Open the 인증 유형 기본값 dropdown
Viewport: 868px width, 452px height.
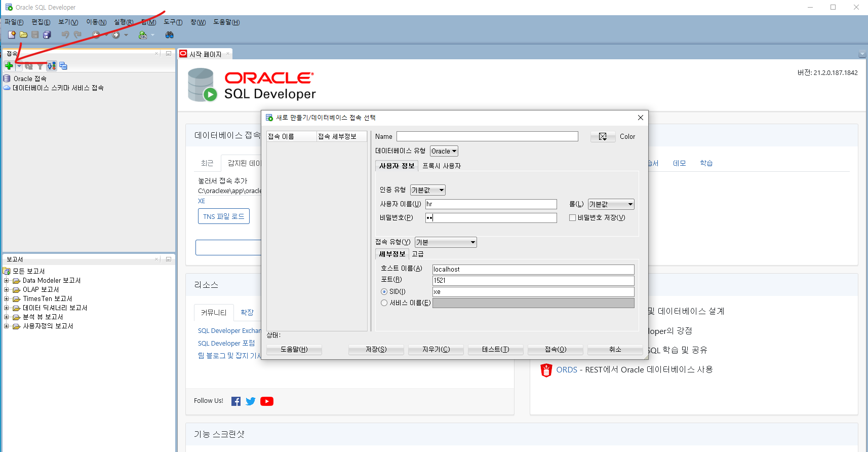coord(428,190)
